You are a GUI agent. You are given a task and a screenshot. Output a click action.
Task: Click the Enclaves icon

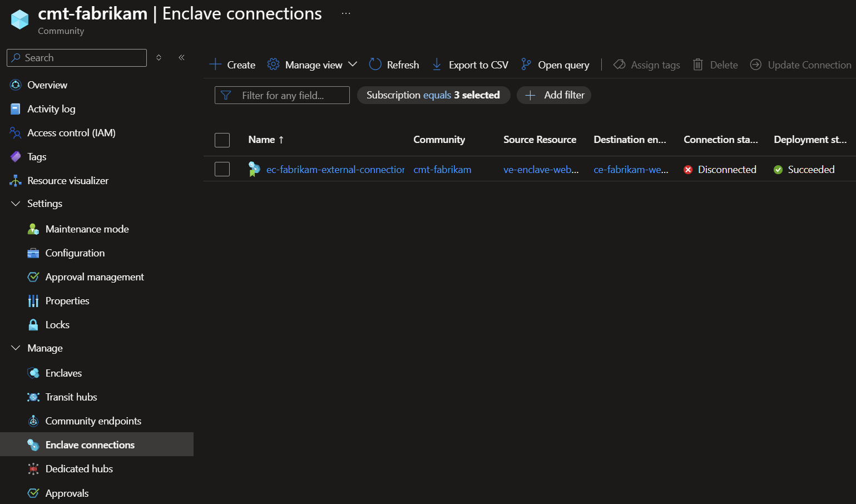(33, 373)
